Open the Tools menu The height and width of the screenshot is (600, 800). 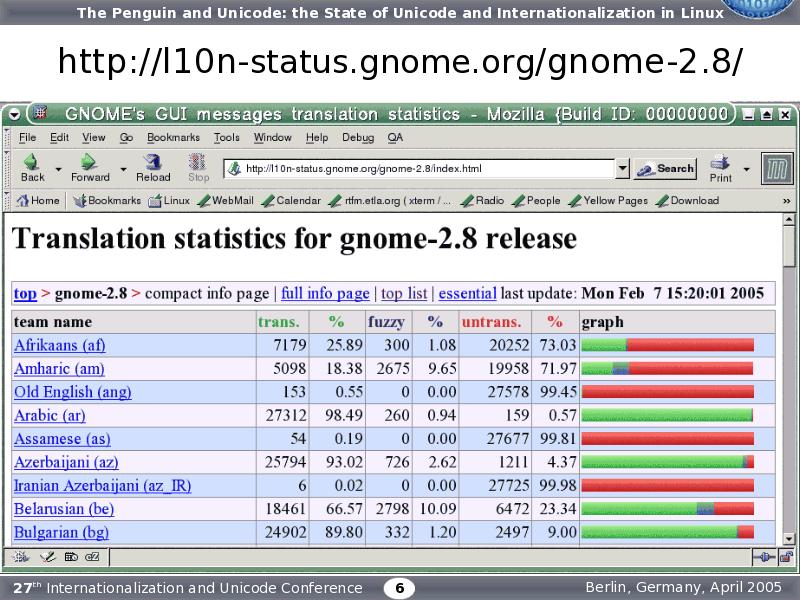click(x=226, y=138)
